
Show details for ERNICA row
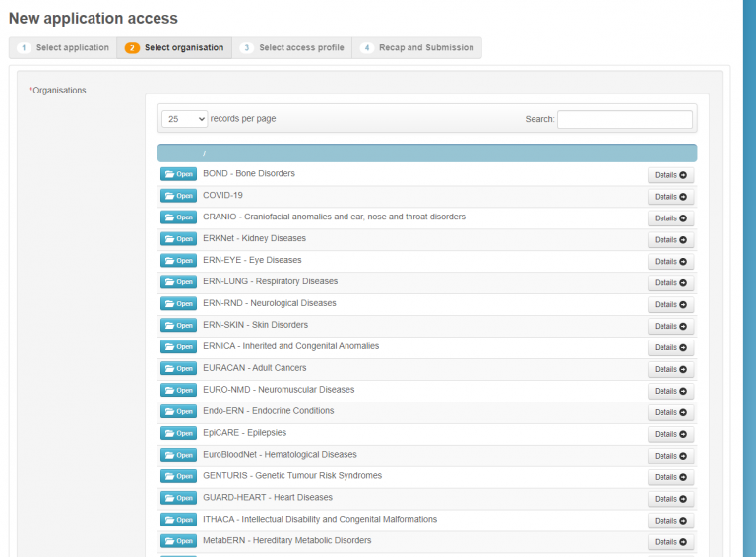coord(670,348)
